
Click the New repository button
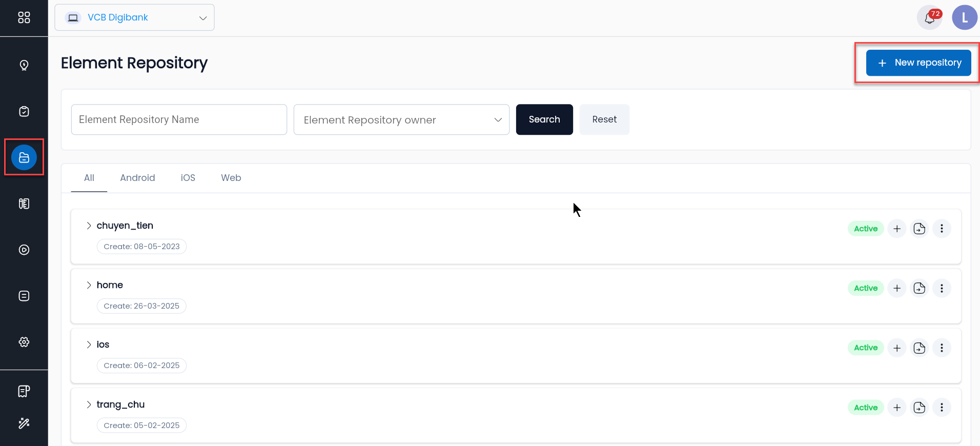(x=918, y=63)
